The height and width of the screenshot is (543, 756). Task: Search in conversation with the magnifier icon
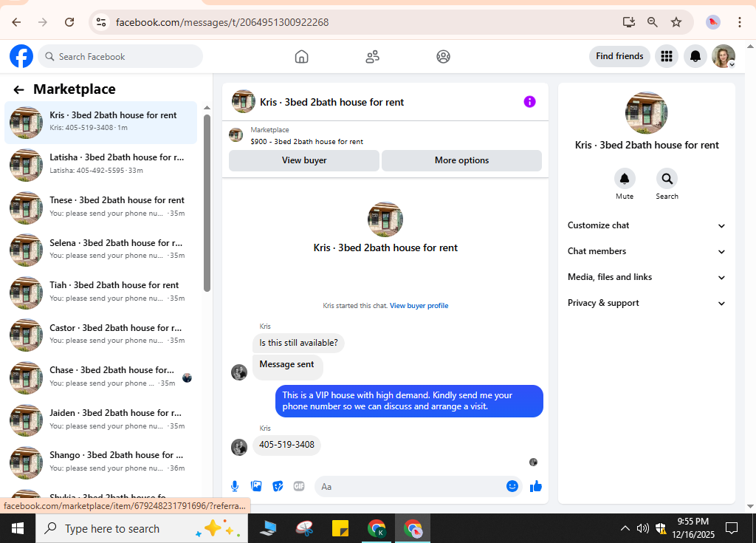[x=667, y=179]
